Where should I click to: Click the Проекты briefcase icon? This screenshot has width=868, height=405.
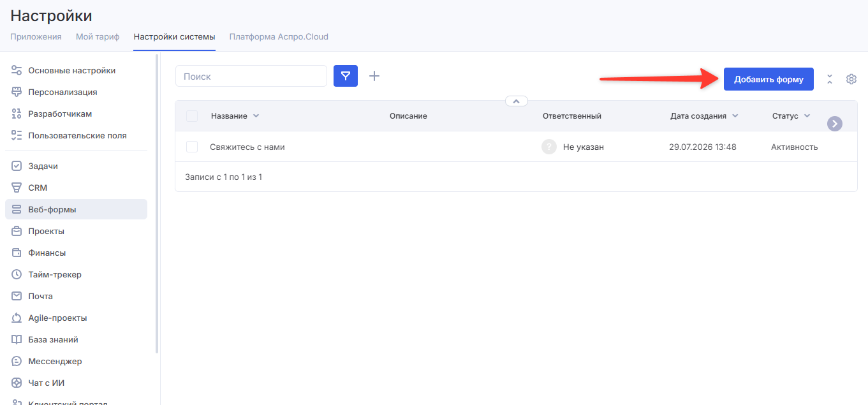coord(17,231)
